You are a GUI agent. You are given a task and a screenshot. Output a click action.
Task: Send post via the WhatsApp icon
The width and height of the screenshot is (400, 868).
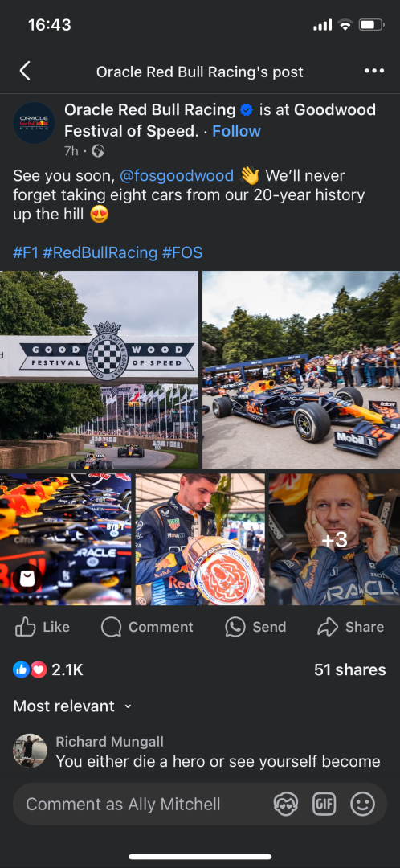pyautogui.click(x=235, y=627)
